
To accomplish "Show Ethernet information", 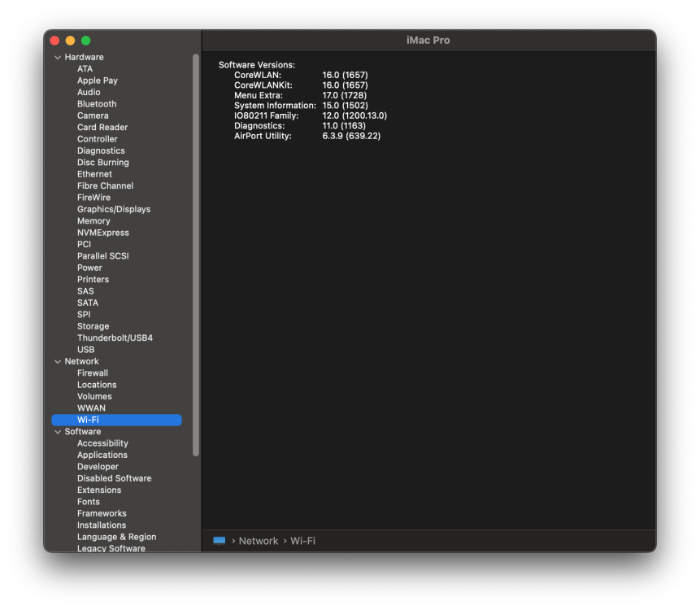I will (x=94, y=174).
